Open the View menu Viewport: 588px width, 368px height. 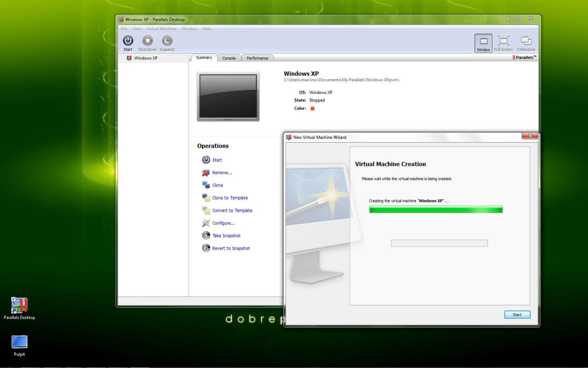tap(137, 29)
